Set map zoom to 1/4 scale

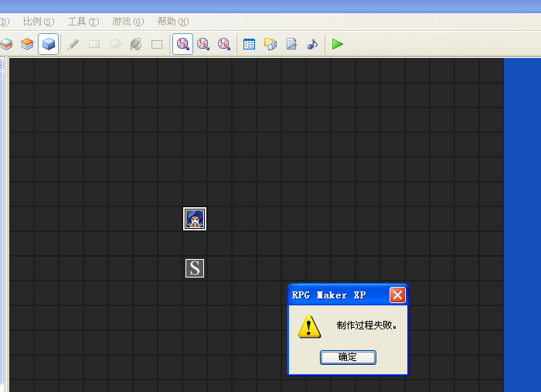coord(224,44)
